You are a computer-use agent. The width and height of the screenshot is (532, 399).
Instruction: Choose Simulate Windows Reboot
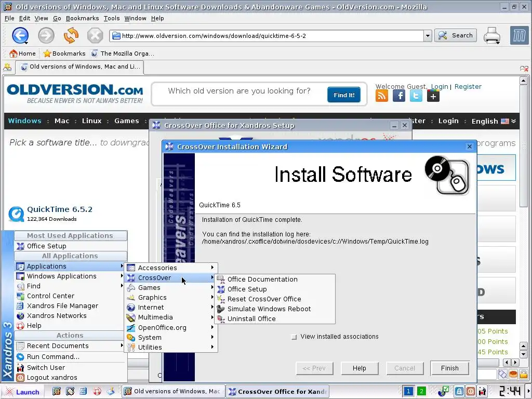275,309
